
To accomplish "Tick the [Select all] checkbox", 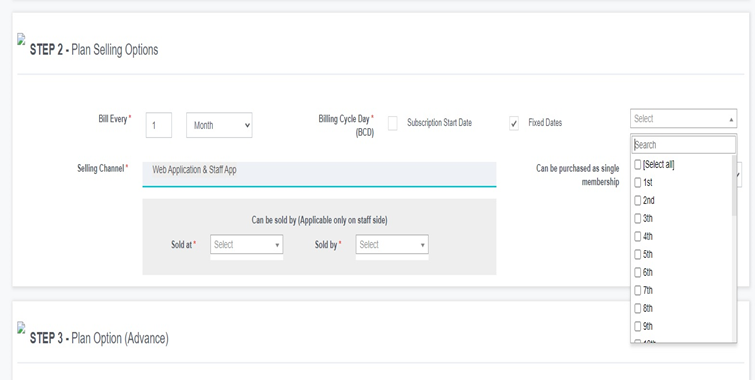I will (x=638, y=165).
